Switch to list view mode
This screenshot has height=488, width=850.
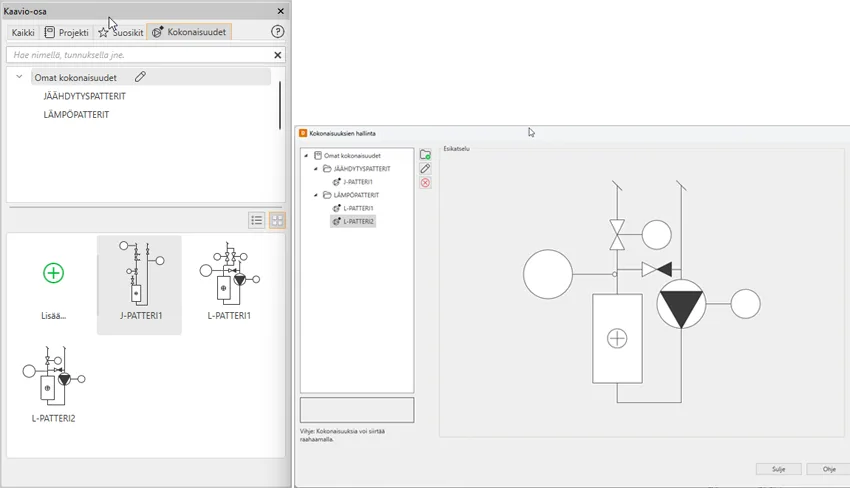257,220
